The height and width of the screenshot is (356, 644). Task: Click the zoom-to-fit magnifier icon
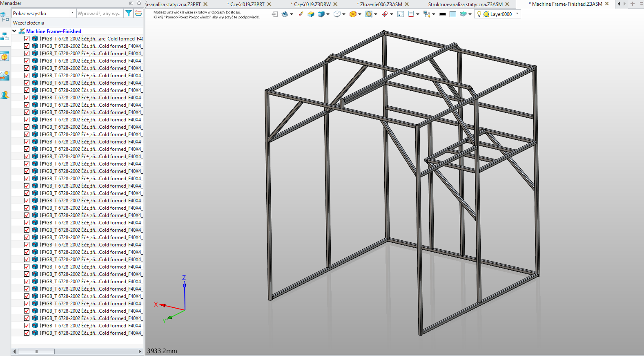point(369,14)
